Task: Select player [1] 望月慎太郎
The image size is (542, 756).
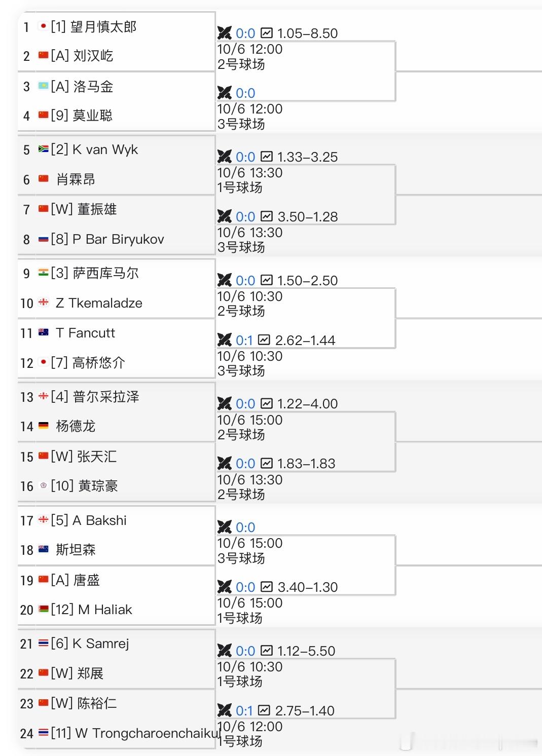Action: 94,26
